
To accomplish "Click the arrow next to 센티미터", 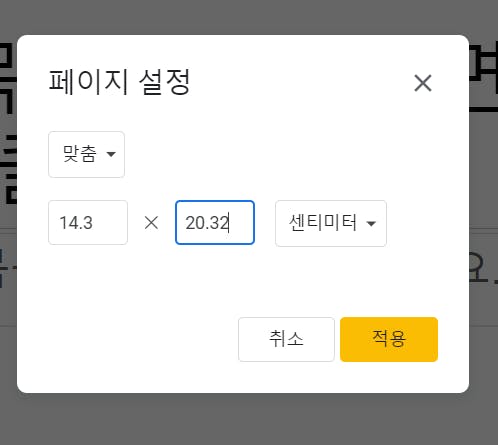I will point(371,223).
